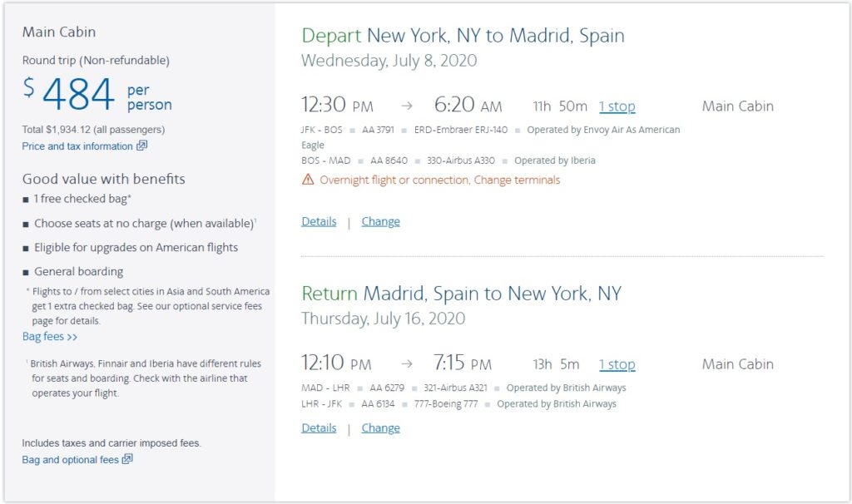Click the arrow between 12:30 PM and 6:20 AM
Image resolution: width=852 pixels, height=504 pixels.
tap(405, 106)
